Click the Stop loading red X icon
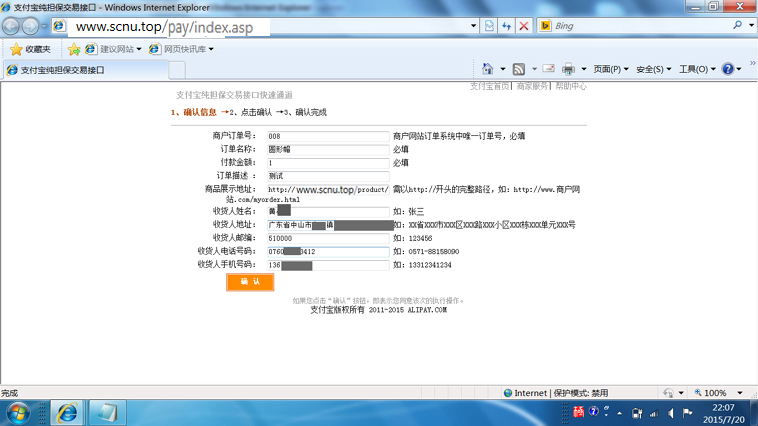Viewport: 758px width, 426px height. pos(524,26)
